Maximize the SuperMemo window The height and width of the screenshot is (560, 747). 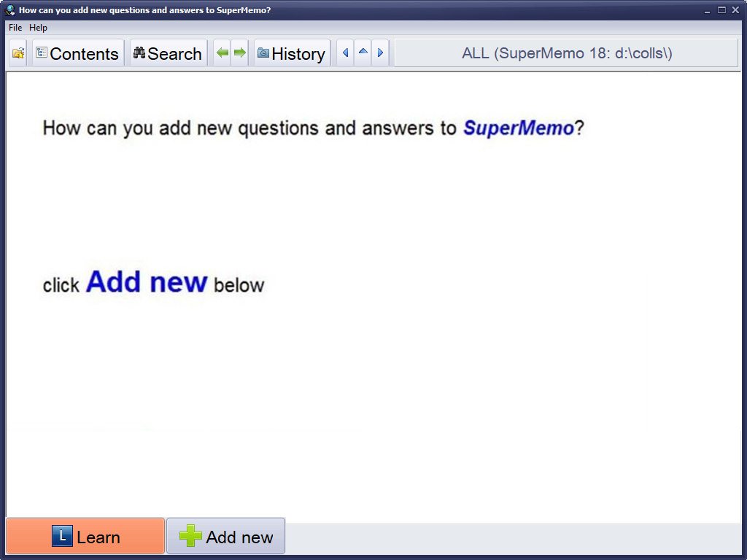(x=721, y=10)
